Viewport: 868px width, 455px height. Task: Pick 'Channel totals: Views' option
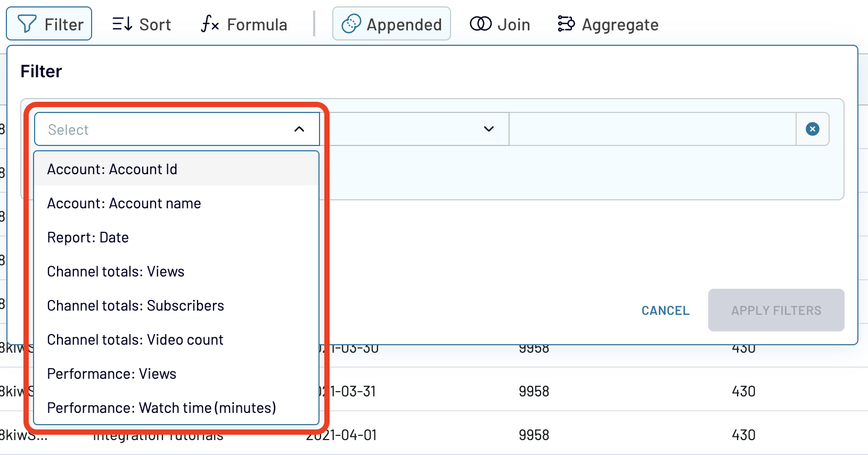tap(116, 272)
